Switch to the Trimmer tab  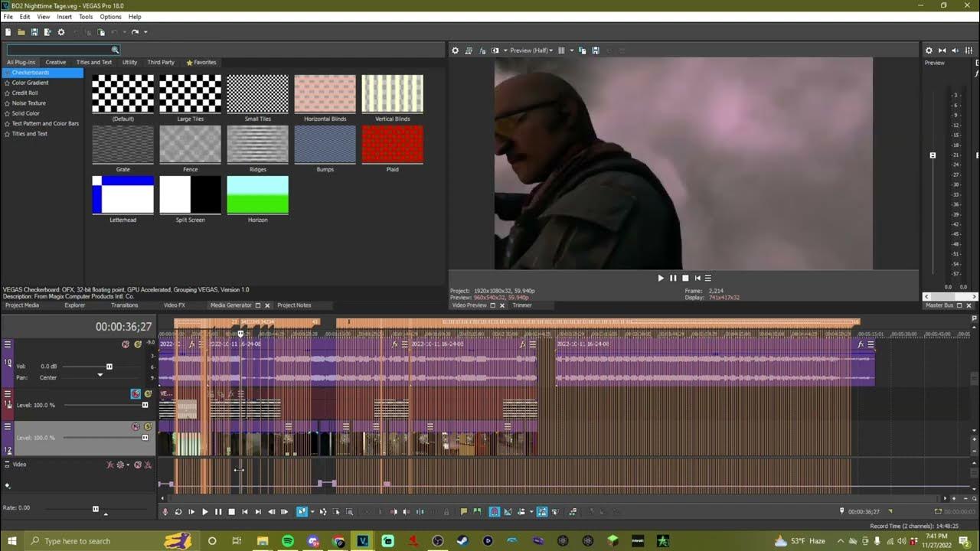point(522,305)
